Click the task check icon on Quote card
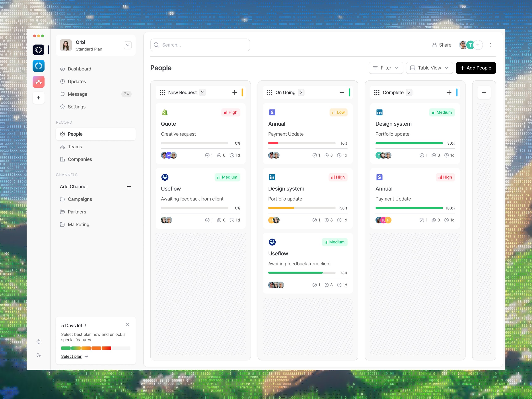 click(207, 155)
